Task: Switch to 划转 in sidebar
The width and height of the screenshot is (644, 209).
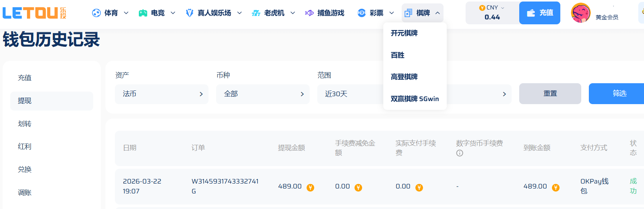Action: tap(25, 124)
